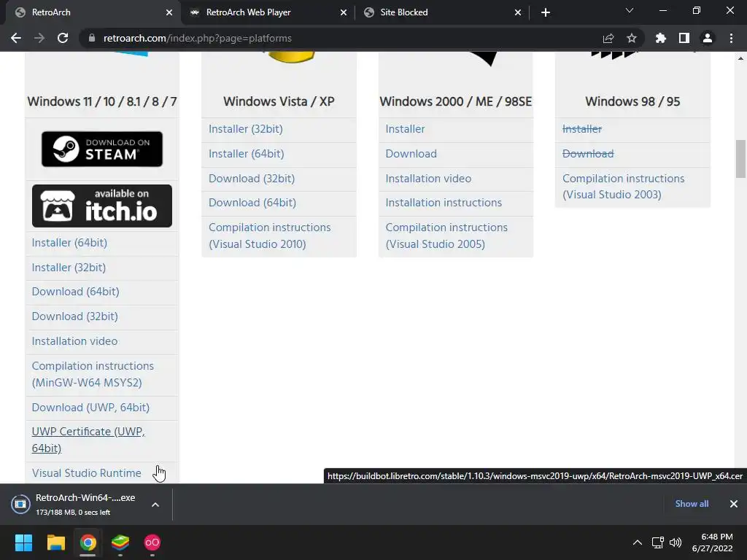Open BlueStacks from the taskbar

coord(120,542)
